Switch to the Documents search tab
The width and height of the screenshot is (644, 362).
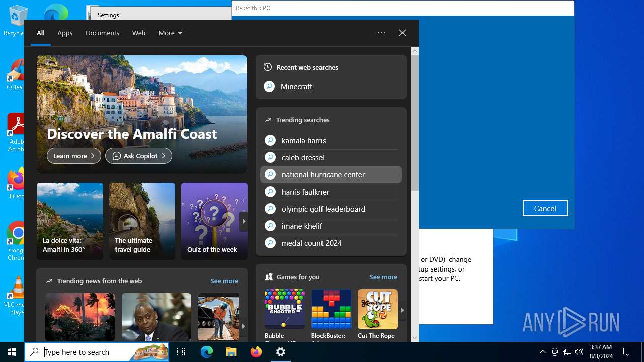pos(102,33)
